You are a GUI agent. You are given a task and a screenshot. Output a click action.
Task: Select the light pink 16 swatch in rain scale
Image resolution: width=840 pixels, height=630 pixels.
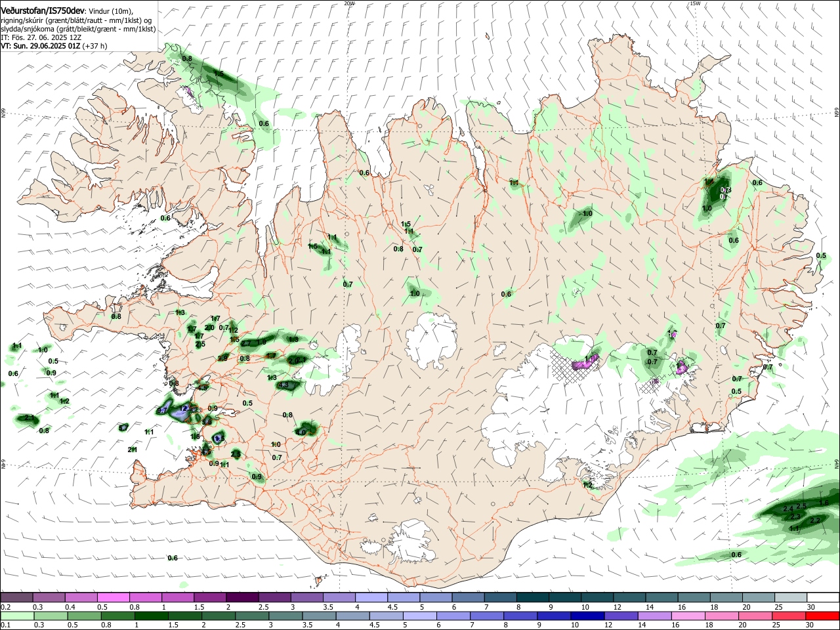coord(687,616)
